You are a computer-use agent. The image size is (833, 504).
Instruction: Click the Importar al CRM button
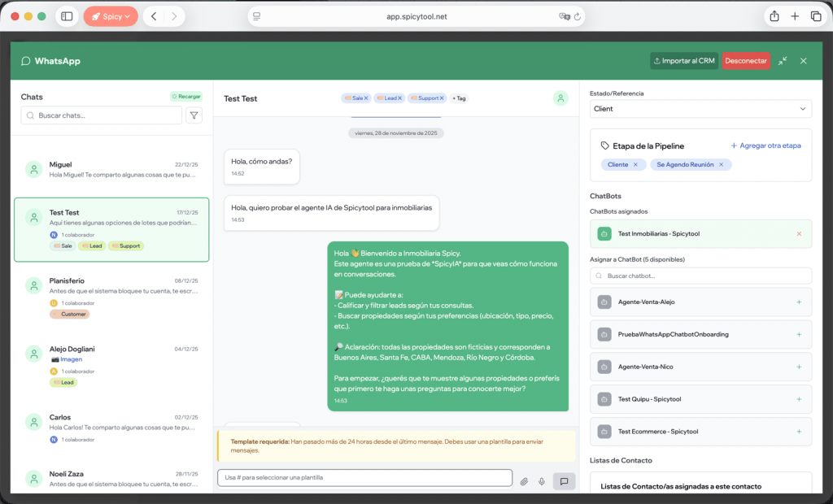(x=684, y=61)
